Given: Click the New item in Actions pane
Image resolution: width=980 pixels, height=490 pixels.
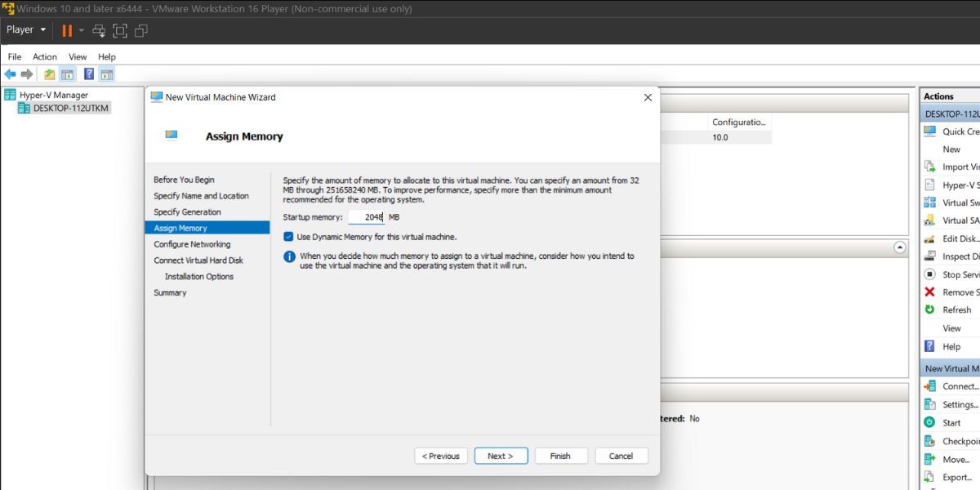Looking at the screenshot, I should click(x=951, y=149).
